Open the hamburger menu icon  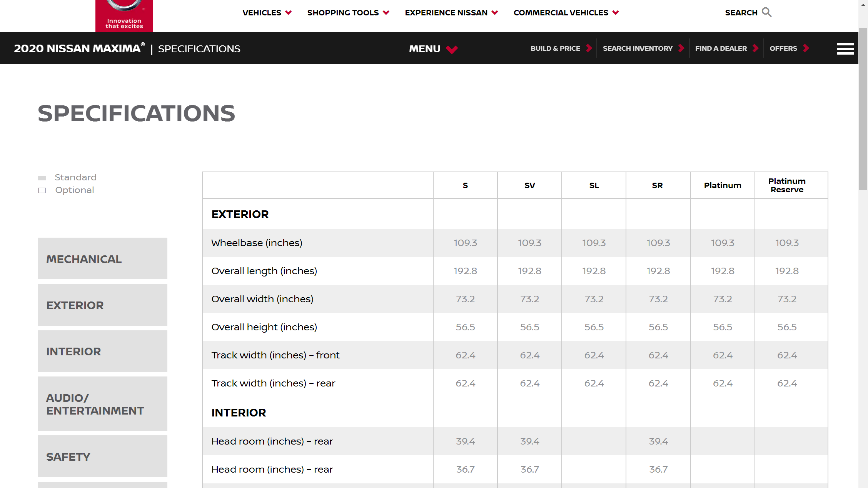tap(845, 49)
